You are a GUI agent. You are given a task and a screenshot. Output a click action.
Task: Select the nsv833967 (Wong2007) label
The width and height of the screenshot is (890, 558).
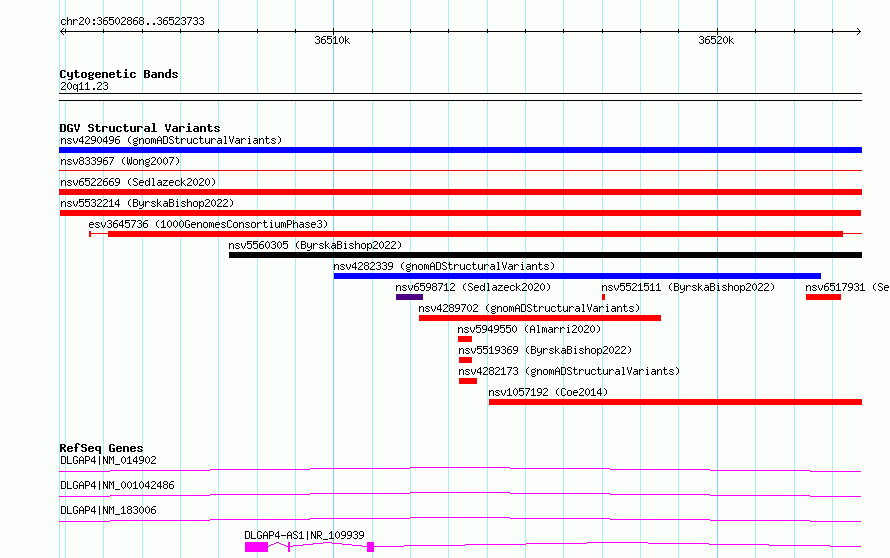tap(120, 161)
